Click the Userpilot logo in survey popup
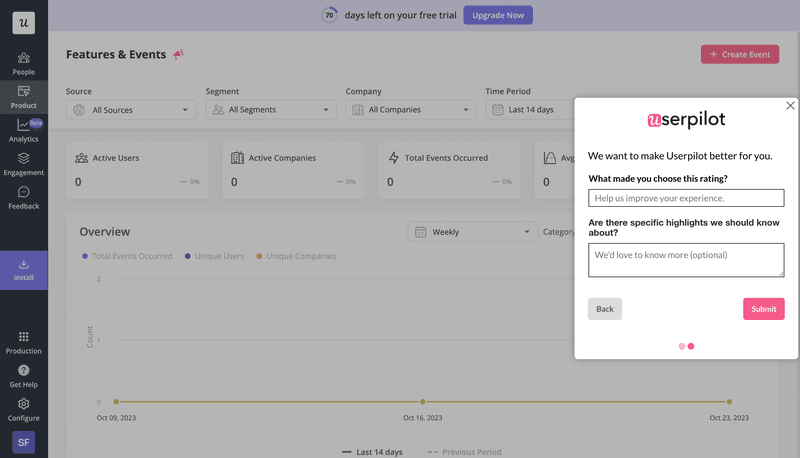This screenshot has height=458, width=800. (x=686, y=120)
